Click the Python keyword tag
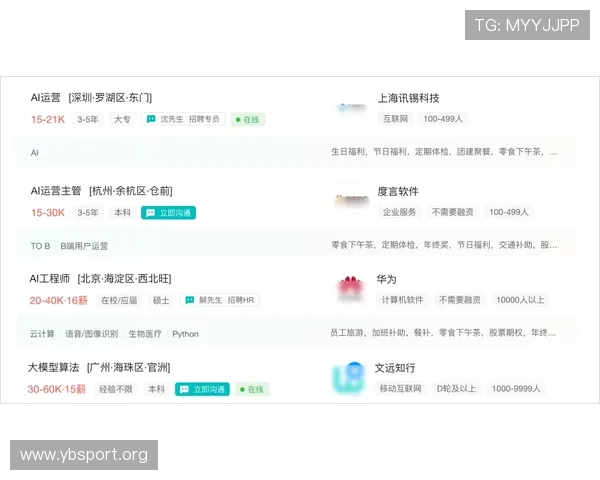The height and width of the screenshot is (480, 600). tap(185, 334)
